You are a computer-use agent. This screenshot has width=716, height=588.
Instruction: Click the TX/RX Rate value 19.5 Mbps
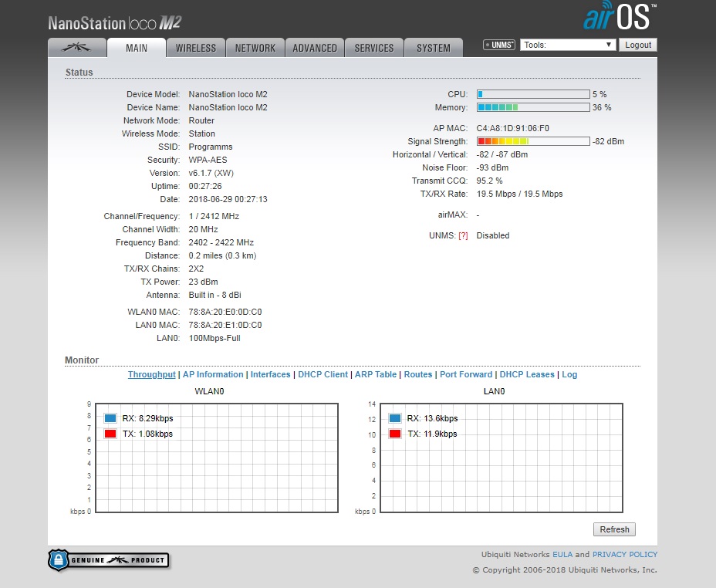[520, 194]
